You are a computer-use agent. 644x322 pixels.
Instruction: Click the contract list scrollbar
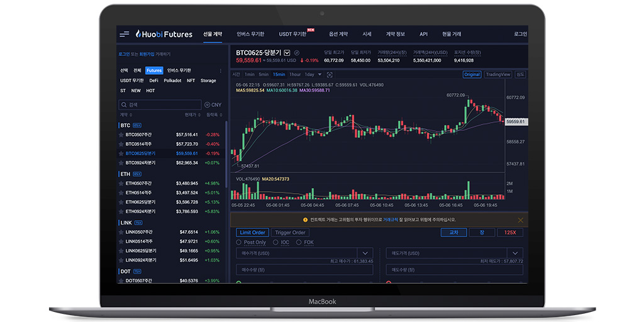pos(226,154)
